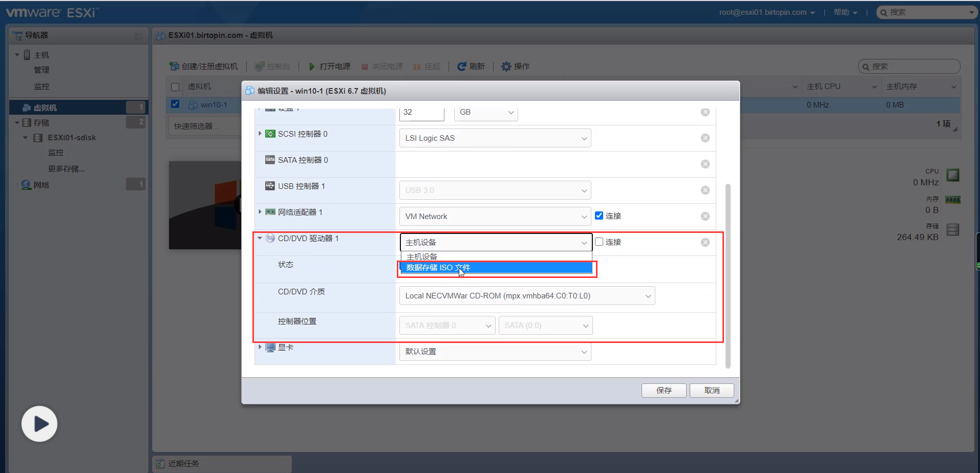Click 打开电源 to power on
980x473 pixels.
pos(329,66)
